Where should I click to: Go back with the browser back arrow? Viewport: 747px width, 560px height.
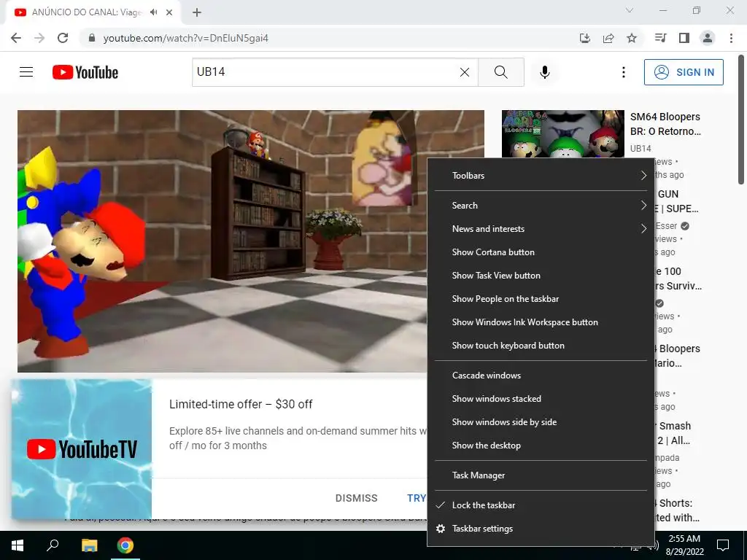pos(16,38)
